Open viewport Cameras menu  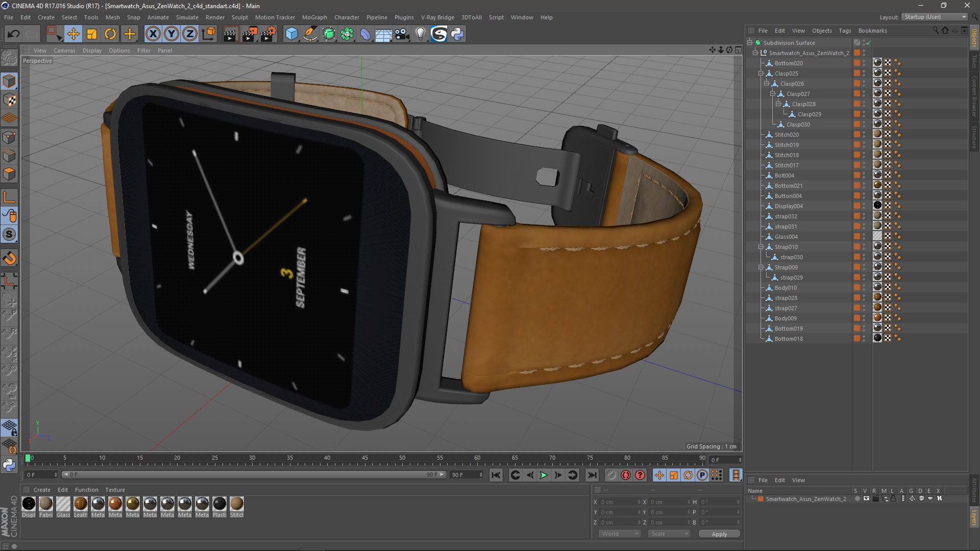click(x=64, y=51)
